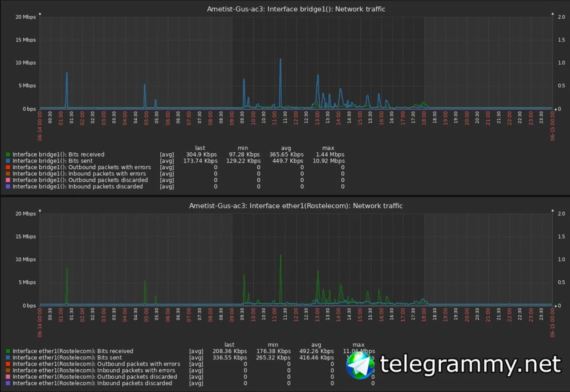The image size is (570, 392).
Task: Select legend text 'Interface bridge1(): Bits sent'
Action: (x=53, y=161)
